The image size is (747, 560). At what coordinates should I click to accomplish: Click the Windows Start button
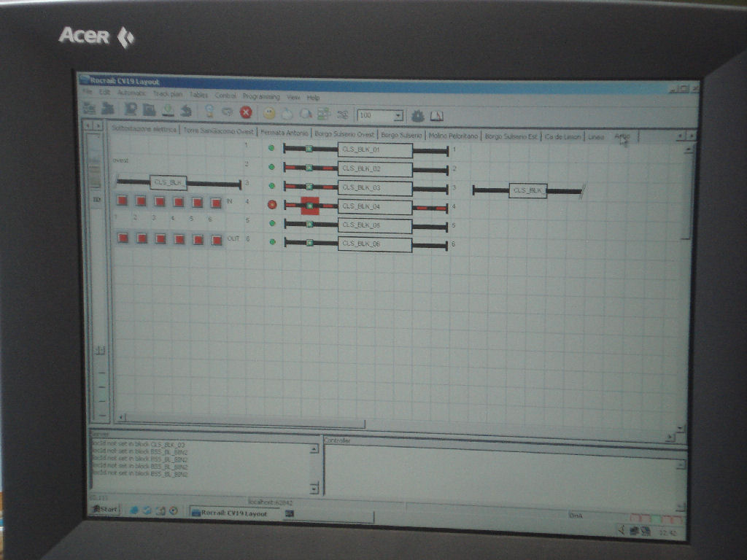(x=104, y=509)
